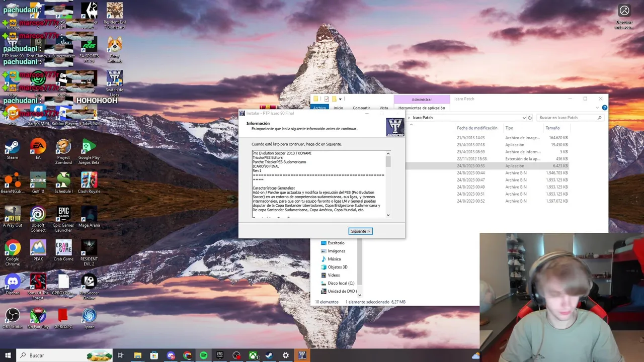Open the Archivo tab in Explorer
644x362 pixels.
pyautogui.click(x=319, y=108)
